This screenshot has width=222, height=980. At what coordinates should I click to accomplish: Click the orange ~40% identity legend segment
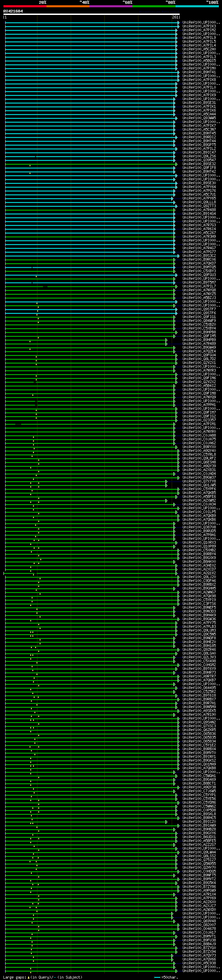[x=68, y=6]
